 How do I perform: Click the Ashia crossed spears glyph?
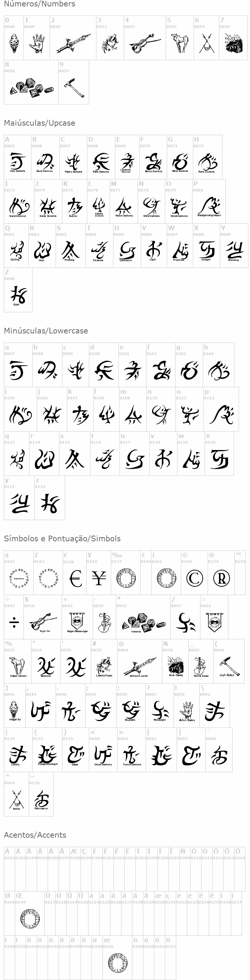(x=16, y=800)
